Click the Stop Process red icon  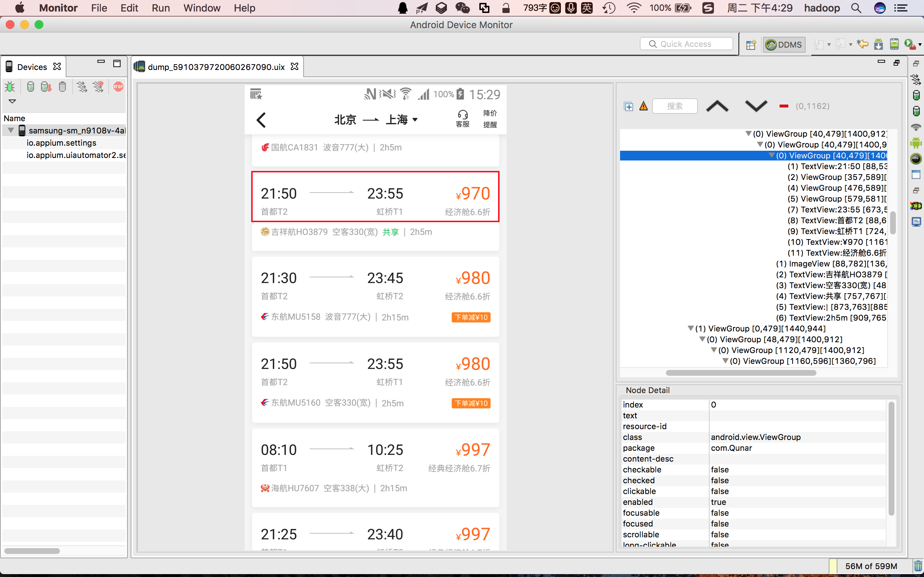click(x=118, y=87)
